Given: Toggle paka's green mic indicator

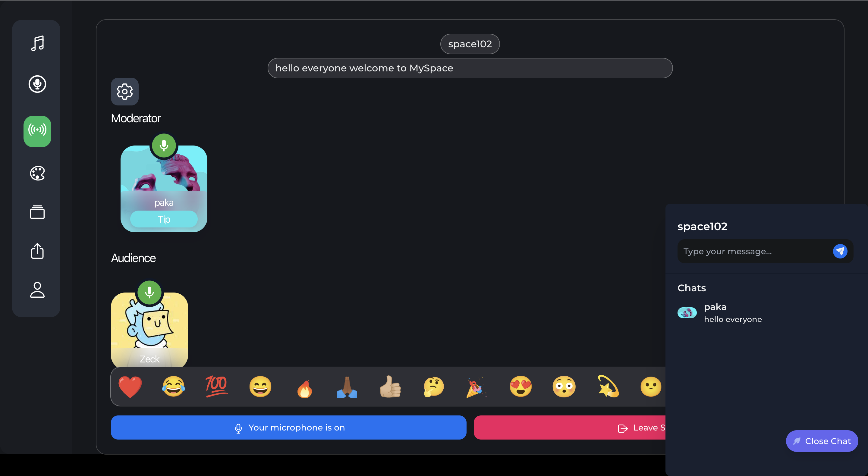Looking at the screenshot, I should [164, 145].
